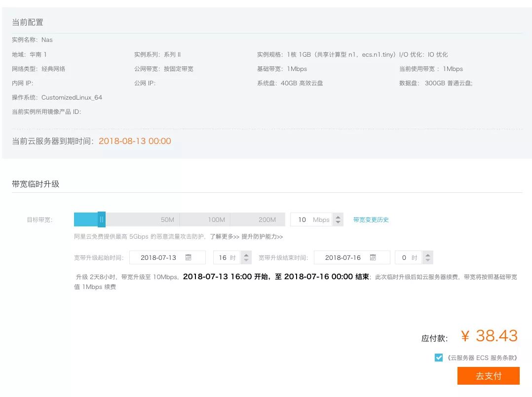The width and height of the screenshot is (532, 397).
Task: Increase end hour with up arrow
Action: tap(428, 255)
